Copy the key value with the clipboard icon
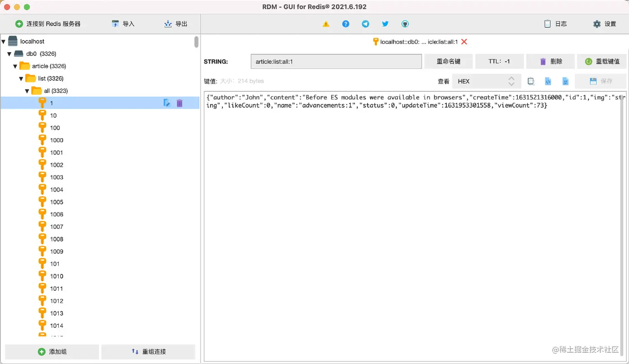This screenshot has height=364, width=629. click(x=531, y=81)
